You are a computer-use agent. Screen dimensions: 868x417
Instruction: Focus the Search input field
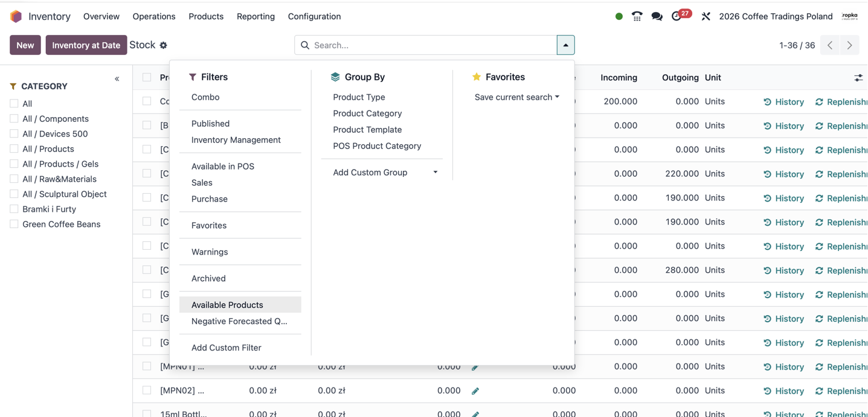coord(434,45)
